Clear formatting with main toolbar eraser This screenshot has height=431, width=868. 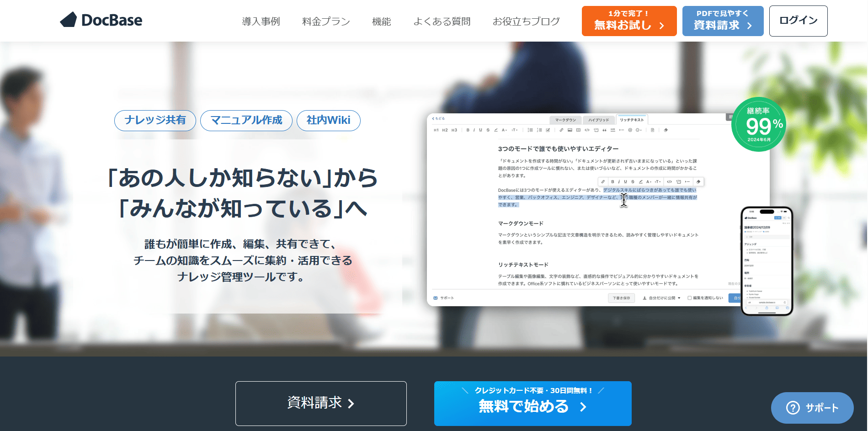[666, 130]
